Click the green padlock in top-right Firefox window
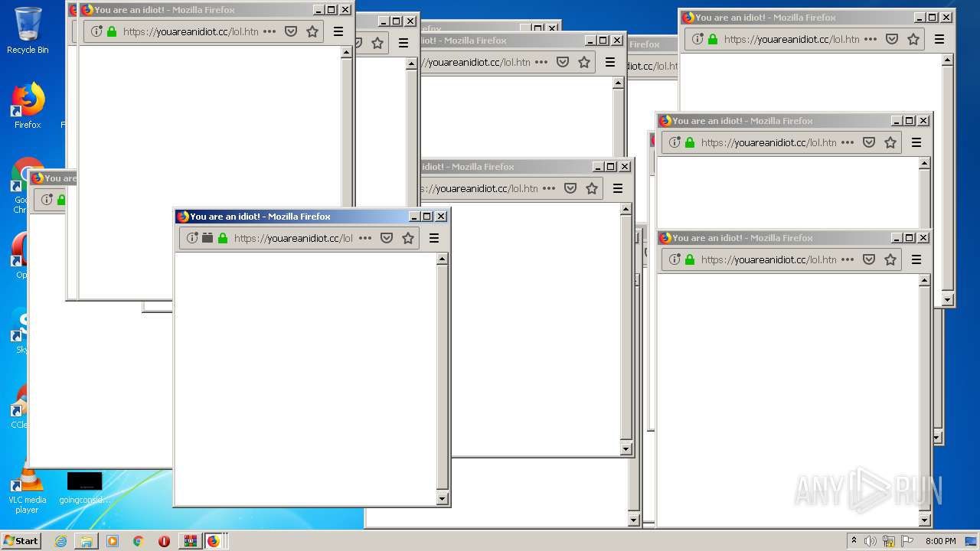 pyautogui.click(x=713, y=39)
